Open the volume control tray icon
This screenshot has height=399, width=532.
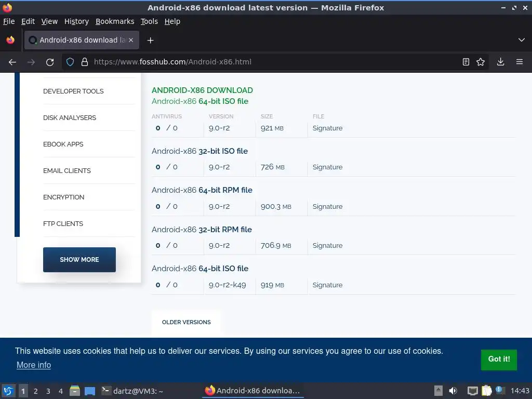point(453,391)
